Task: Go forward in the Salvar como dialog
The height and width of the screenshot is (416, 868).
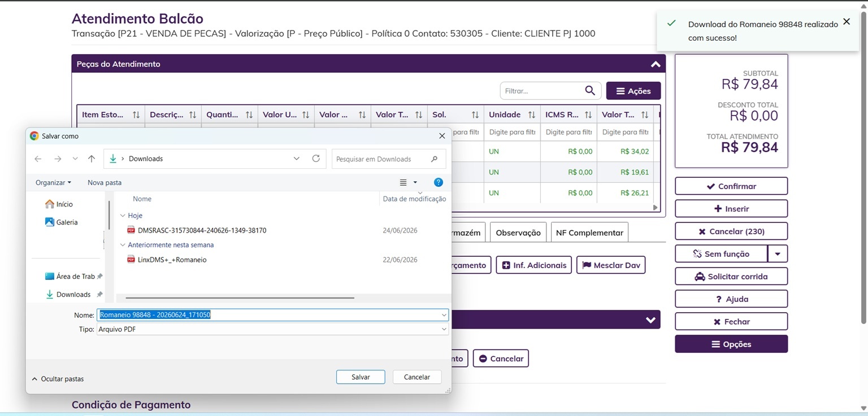Action: coord(57,159)
